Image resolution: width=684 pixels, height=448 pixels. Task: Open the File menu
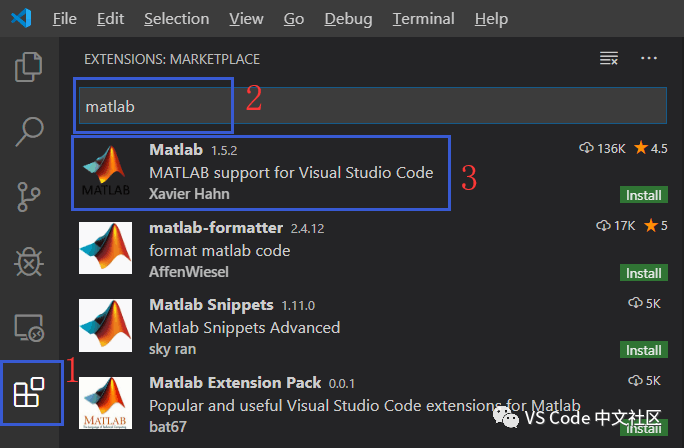(65, 19)
